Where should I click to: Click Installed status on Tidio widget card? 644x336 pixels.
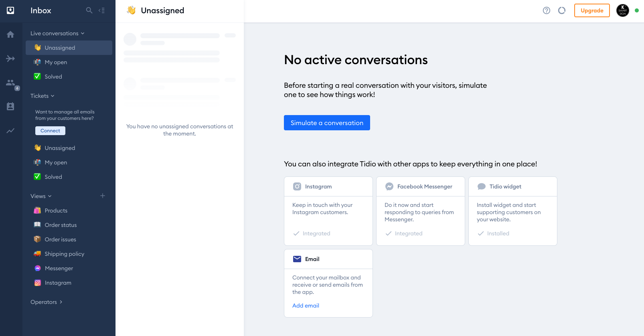(x=493, y=233)
